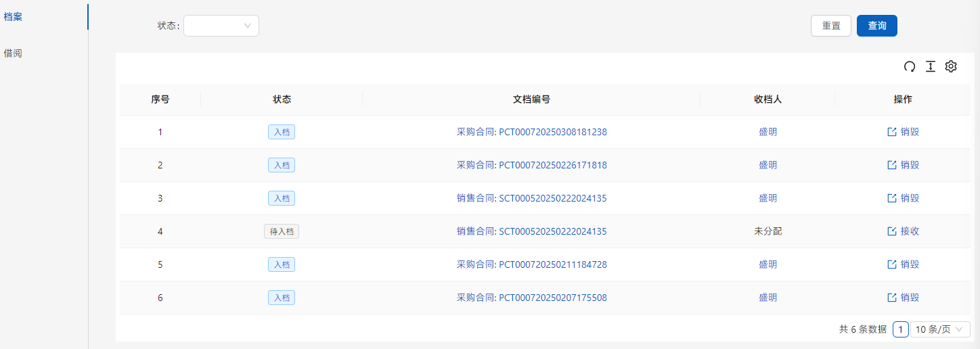The image size is (980, 349).
Task: Click the 文档编号 column header
Action: (531, 99)
